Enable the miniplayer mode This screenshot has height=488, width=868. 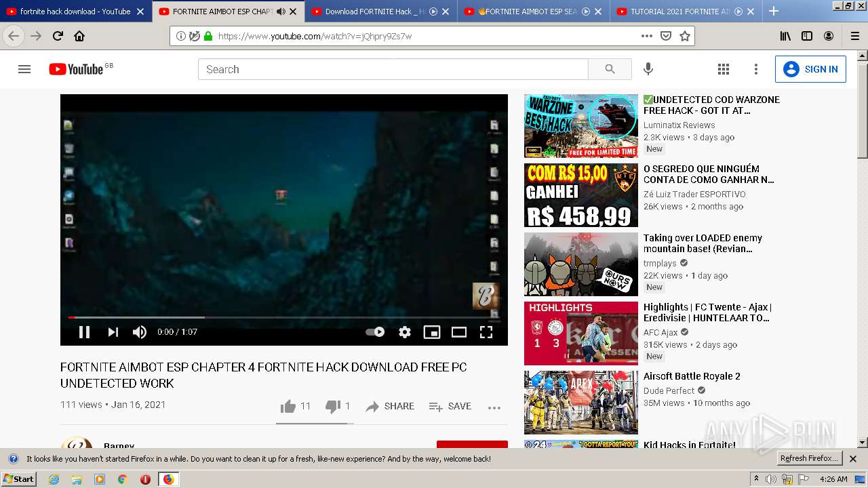432,332
